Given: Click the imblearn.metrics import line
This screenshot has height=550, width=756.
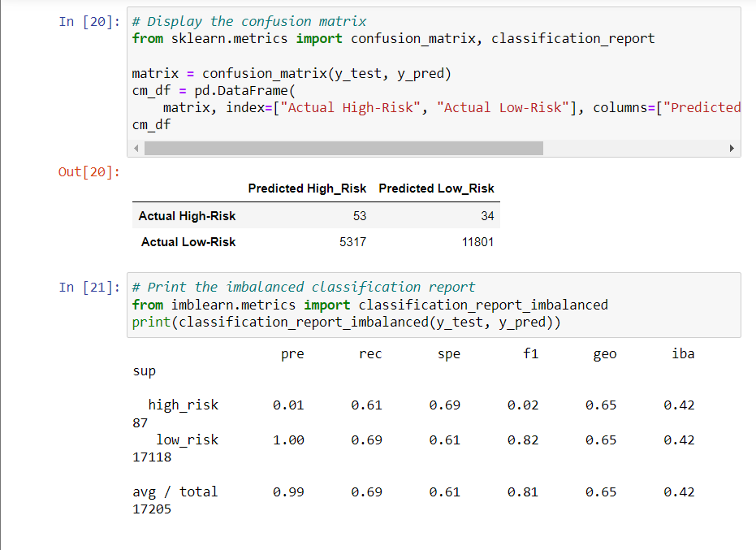Looking at the screenshot, I should [x=370, y=305].
